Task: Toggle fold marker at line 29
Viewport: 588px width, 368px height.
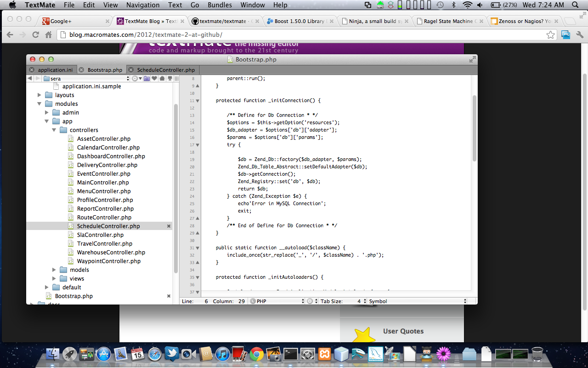Action: point(198,233)
